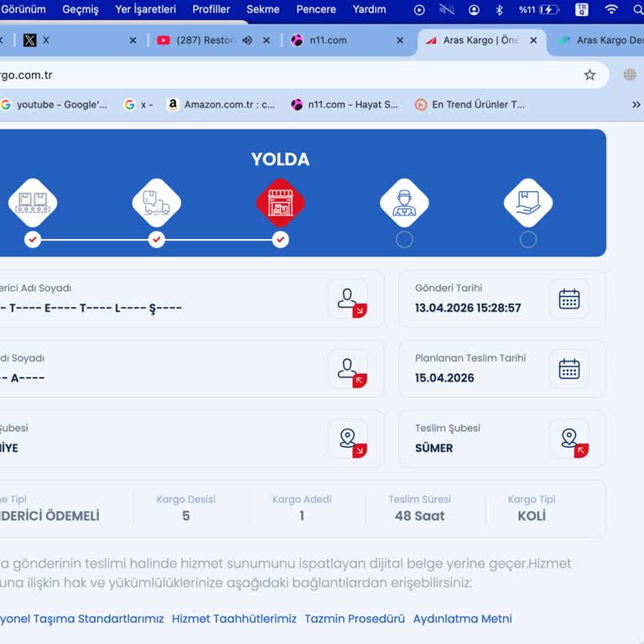Close the active Aras Kargo tab
The height and width of the screenshot is (644, 644).
click(533, 40)
